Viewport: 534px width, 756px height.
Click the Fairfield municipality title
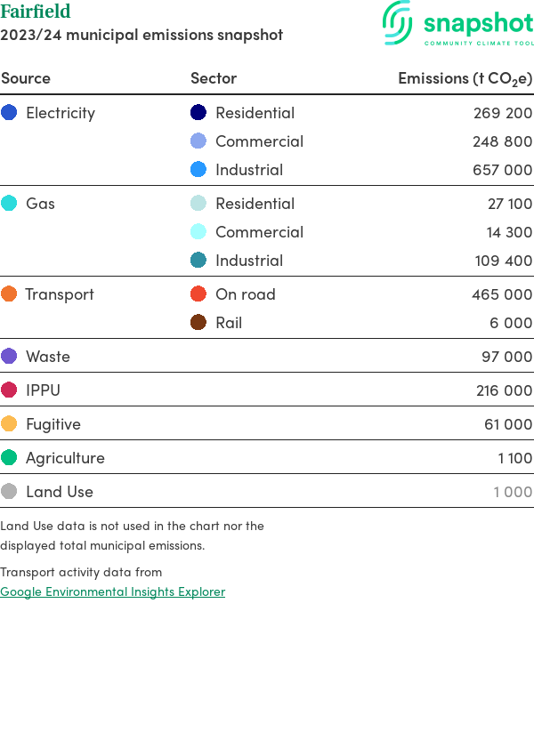(36, 12)
